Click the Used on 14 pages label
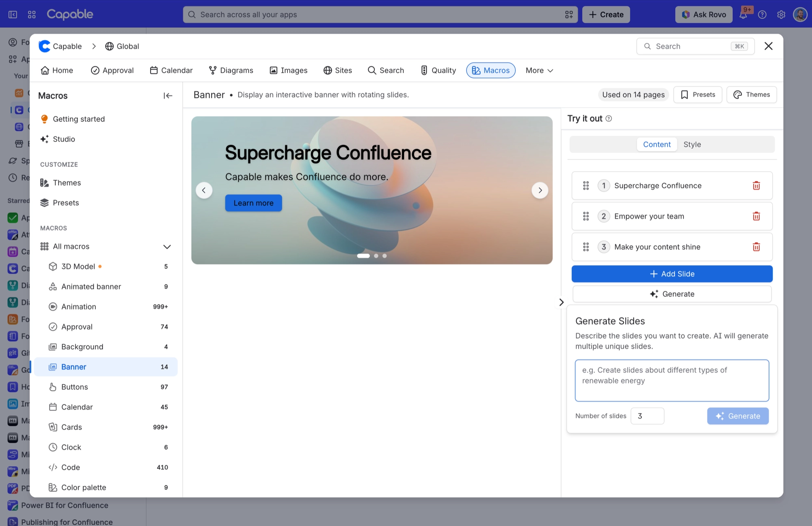Screen dimensions: 812x526 click(x=633, y=95)
